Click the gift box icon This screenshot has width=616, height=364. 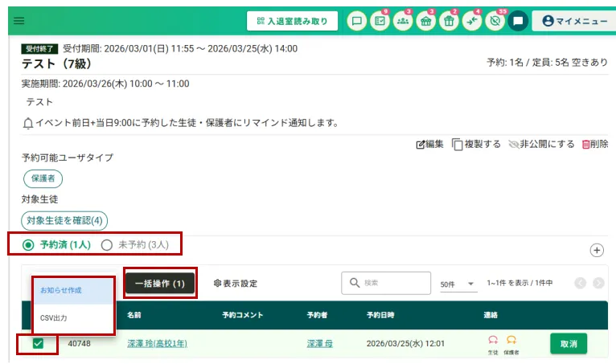(449, 21)
